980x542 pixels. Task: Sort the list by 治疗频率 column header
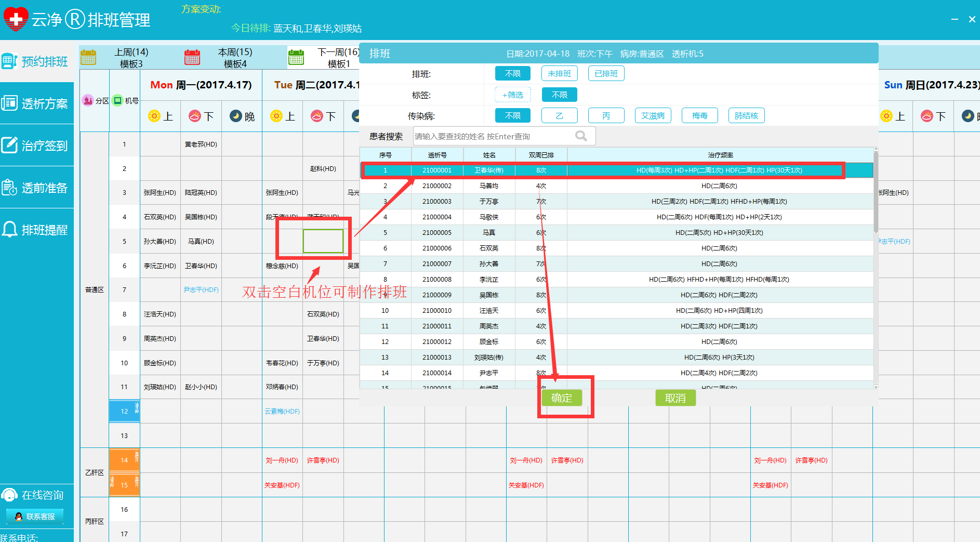(x=720, y=155)
